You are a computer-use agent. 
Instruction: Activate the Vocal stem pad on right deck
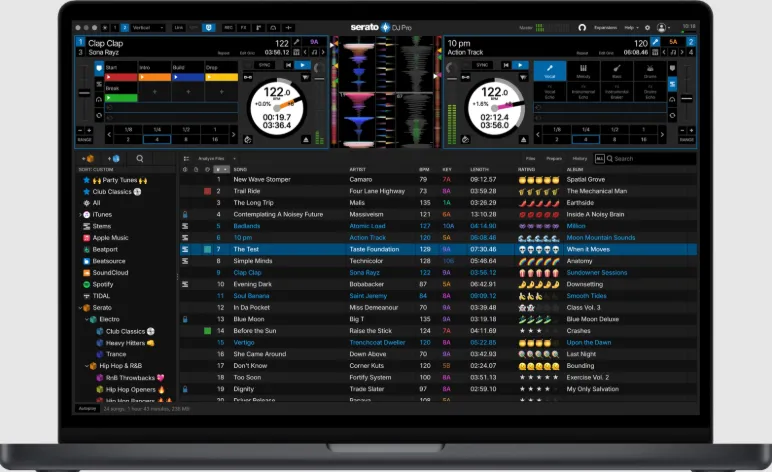(x=549, y=71)
